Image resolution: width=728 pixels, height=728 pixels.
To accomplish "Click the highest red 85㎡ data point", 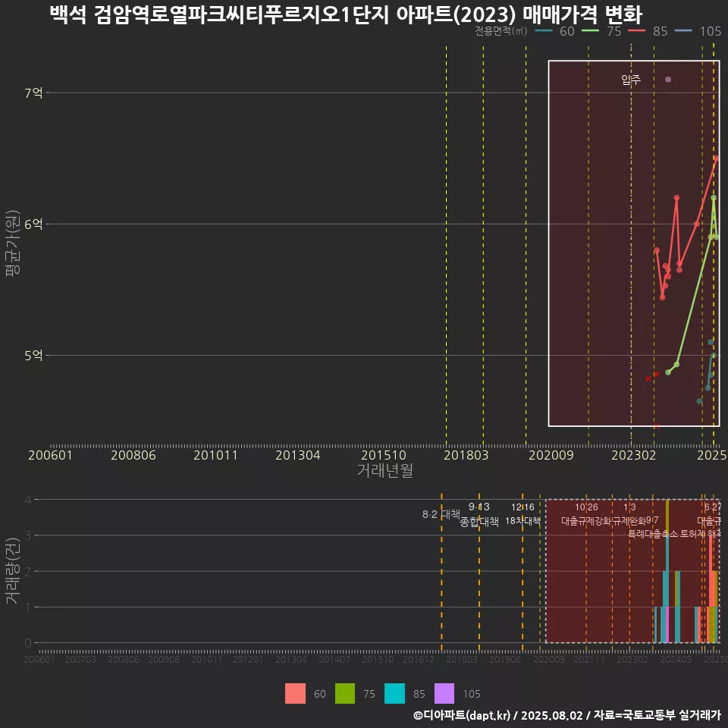I will pos(717,158).
